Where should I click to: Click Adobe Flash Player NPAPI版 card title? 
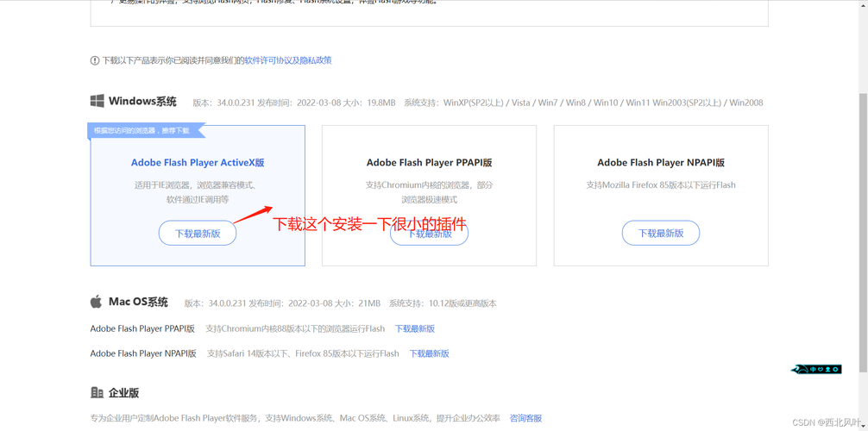coord(661,163)
